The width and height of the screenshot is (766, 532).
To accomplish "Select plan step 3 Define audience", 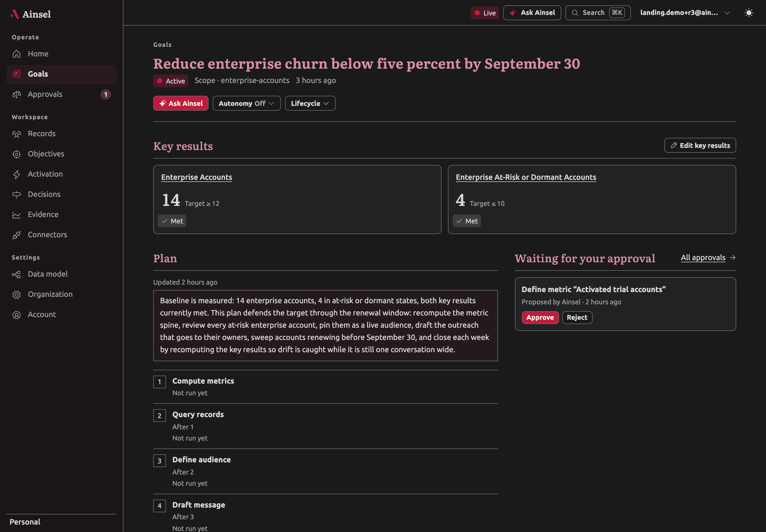I will 325,472.
